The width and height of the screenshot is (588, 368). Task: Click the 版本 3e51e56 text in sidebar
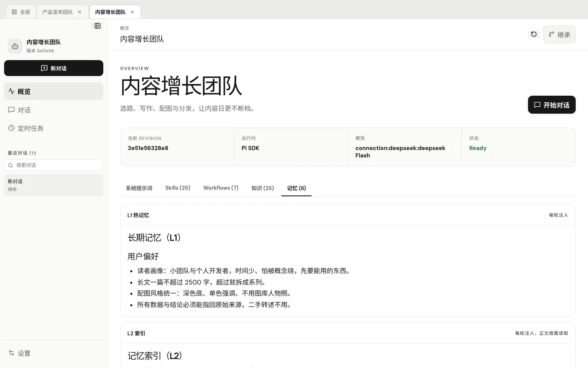40,51
